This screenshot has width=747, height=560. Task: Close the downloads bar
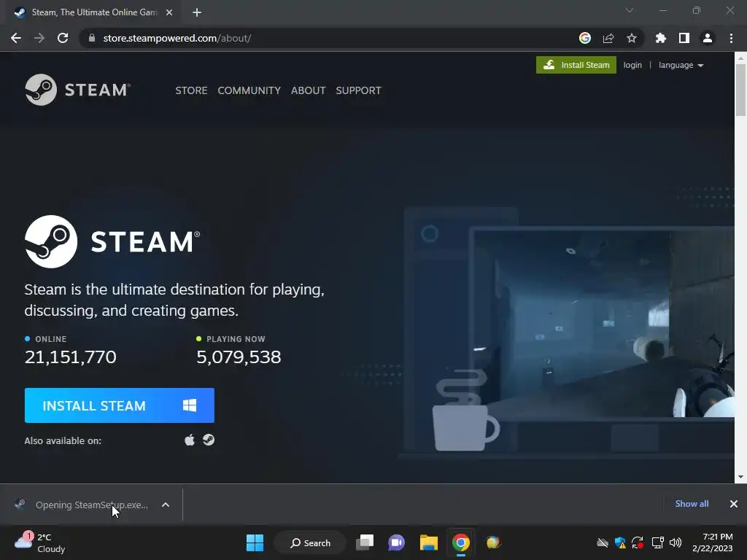coord(734,504)
